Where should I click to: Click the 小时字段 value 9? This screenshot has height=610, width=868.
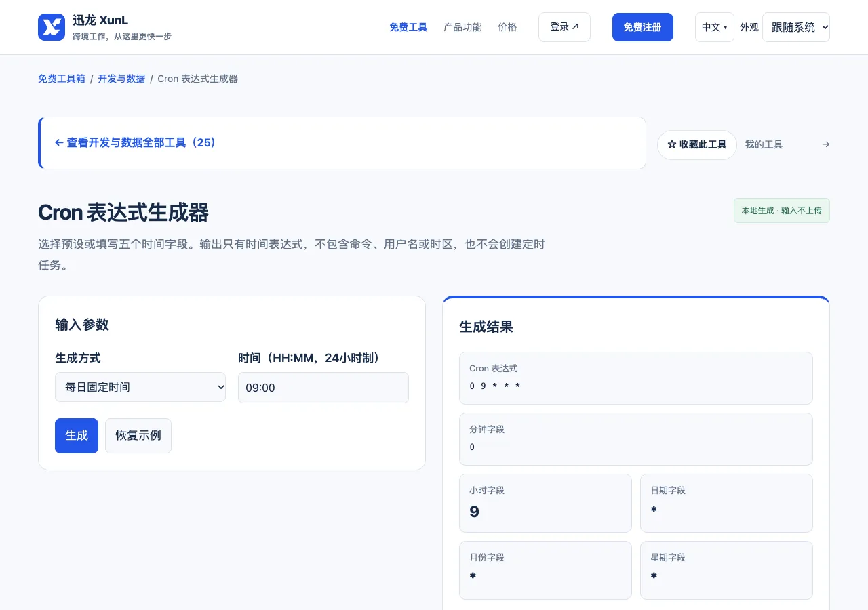click(474, 512)
